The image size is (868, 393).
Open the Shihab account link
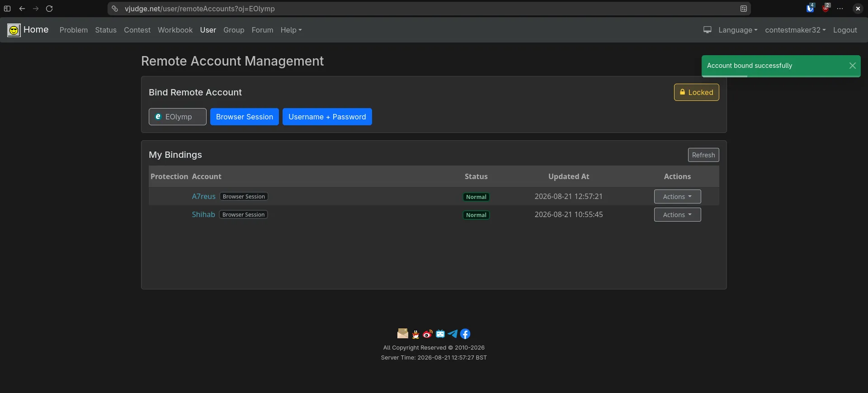[x=203, y=215]
